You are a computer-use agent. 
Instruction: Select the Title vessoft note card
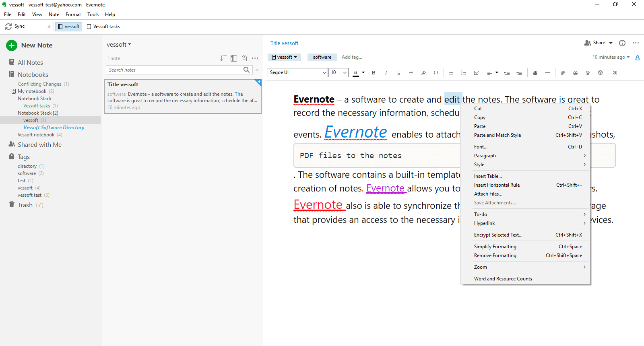[183, 96]
